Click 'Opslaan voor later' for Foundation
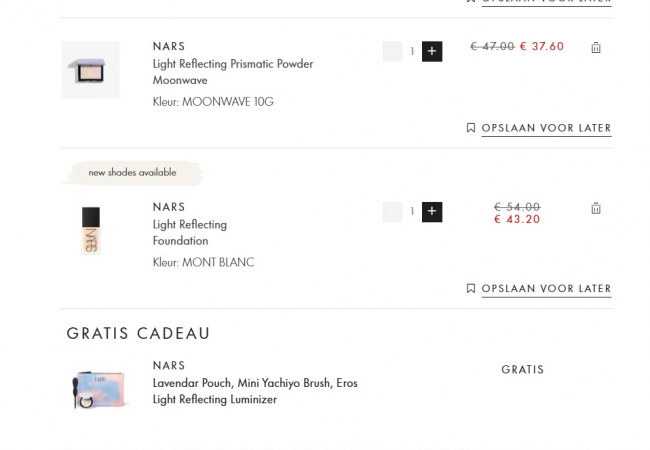The image size is (650, 450). point(546,289)
